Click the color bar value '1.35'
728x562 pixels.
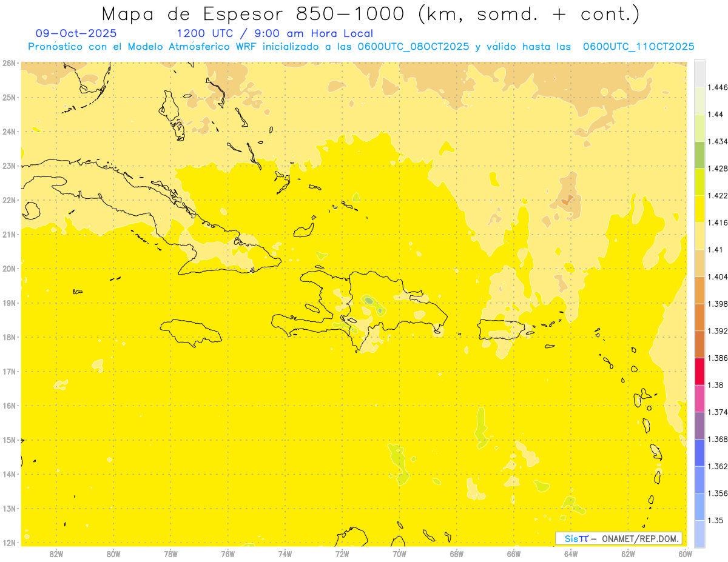click(x=715, y=520)
